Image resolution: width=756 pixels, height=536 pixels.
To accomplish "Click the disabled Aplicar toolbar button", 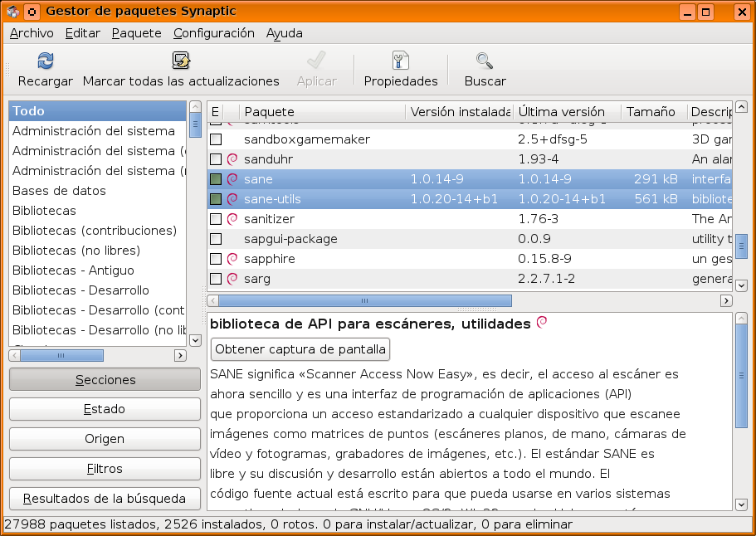I will [317, 70].
